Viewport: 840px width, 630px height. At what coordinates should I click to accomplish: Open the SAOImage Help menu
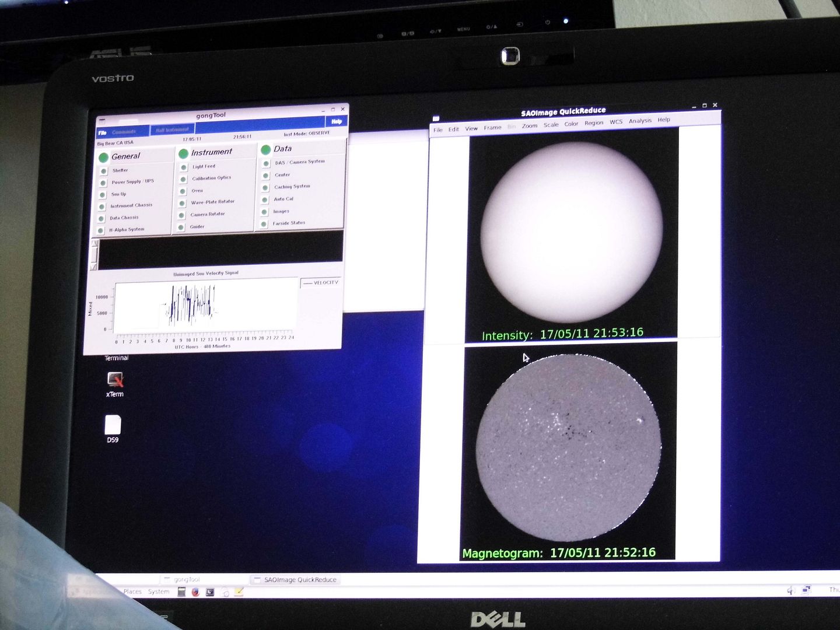click(x=664, y=120)
